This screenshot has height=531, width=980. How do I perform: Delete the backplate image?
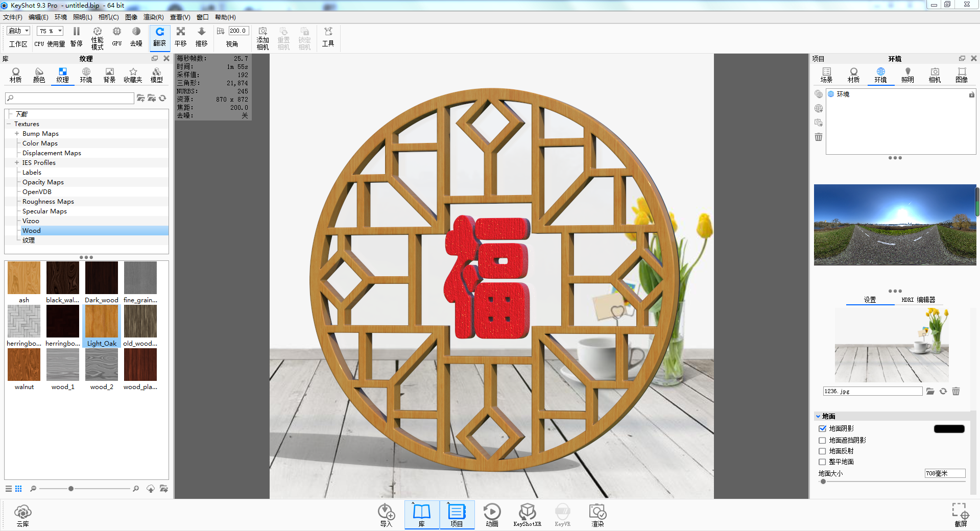[x=956, y=391]
